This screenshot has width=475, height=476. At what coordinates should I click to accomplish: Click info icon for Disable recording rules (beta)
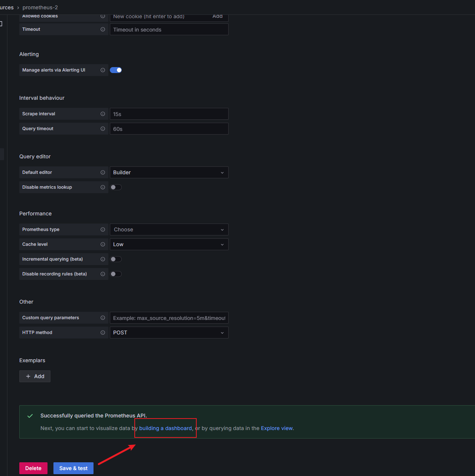coord(103,274)
